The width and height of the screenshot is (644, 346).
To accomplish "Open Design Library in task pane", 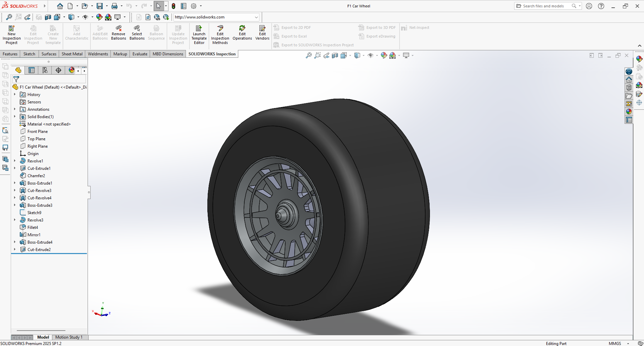I will (629, 88).
